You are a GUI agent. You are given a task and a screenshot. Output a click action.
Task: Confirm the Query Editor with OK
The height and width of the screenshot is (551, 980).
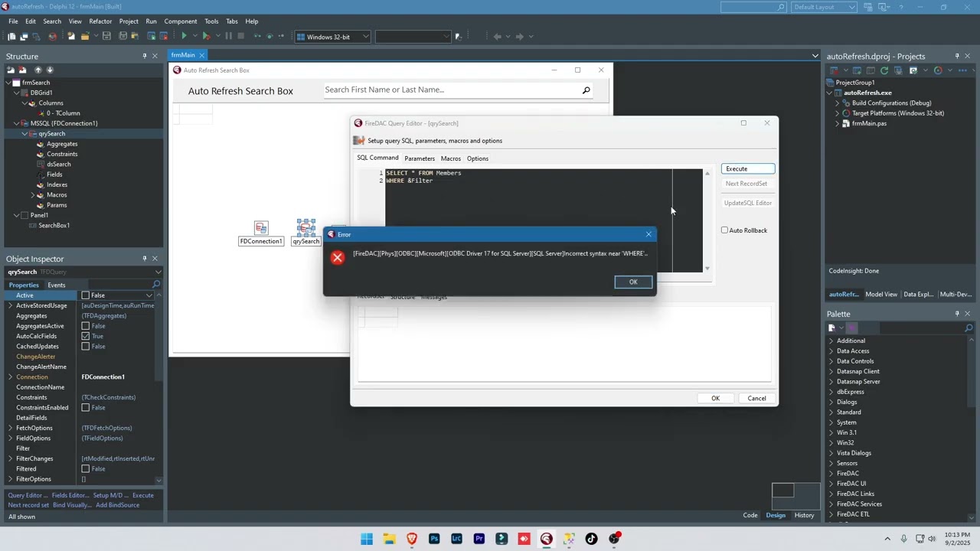[x=715, y=398]
